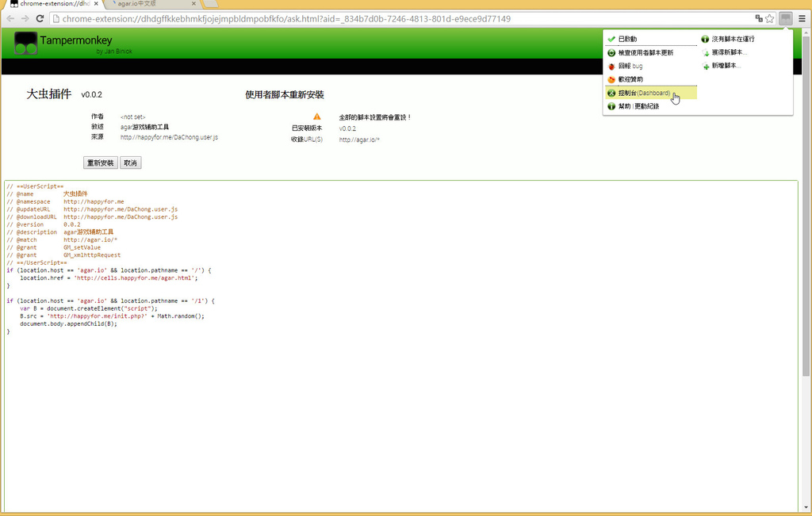This screenshot has width=812, height=516.
Task: Open the 更動紀錄 changelog link
Action: (647, 107)
